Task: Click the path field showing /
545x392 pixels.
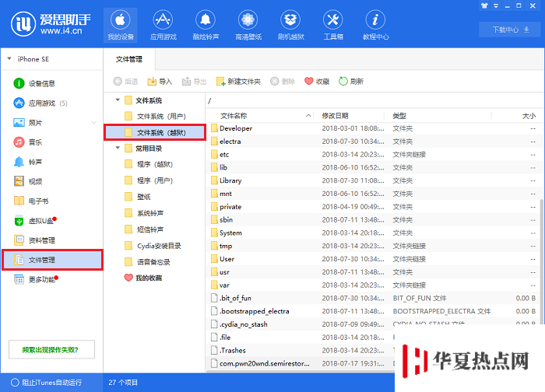Action: pyautogui.click(x=374, y=101)
